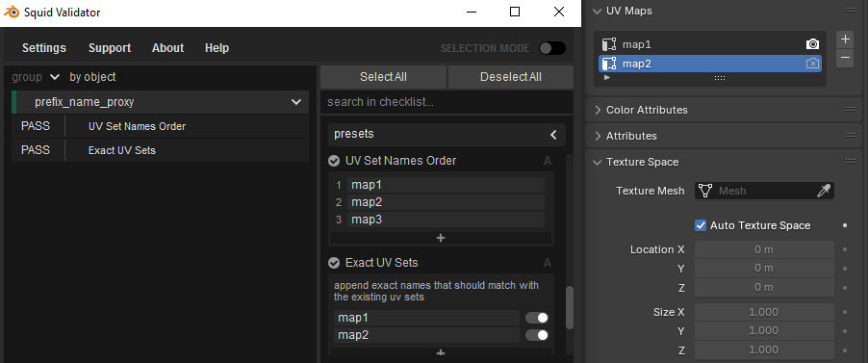Click the camera render icon for map1
Screen dimensions: 868x363
(812, 44)
